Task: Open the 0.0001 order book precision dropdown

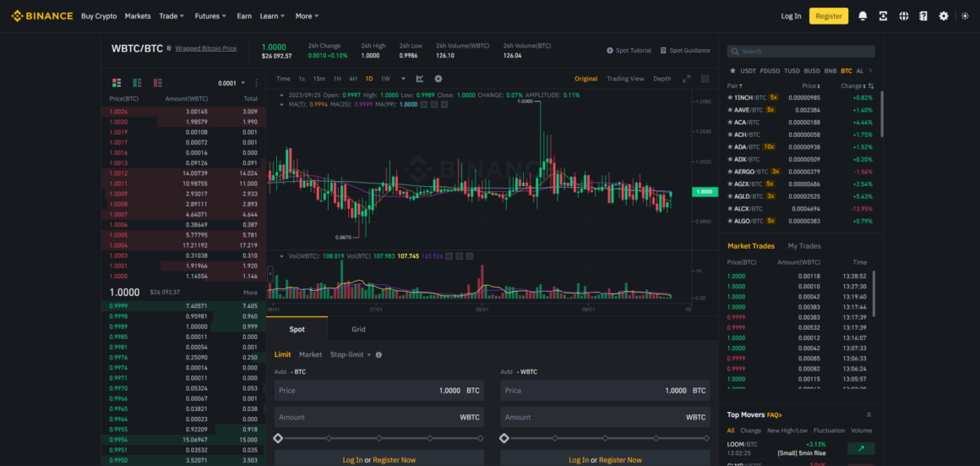Action: pyautogui.click(x=231, y=83)
